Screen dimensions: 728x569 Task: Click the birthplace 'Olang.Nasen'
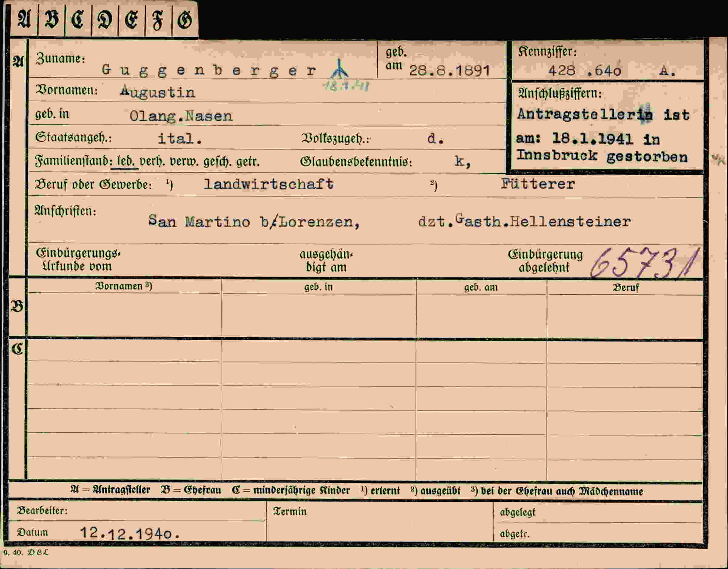(181, 116)
